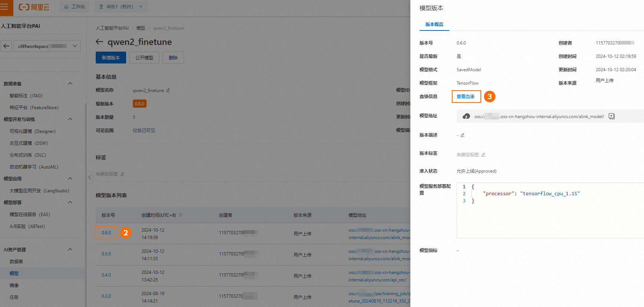Image resolution: width=644 pixels, height=307 pixels.
Task: Click the 0.6.0 latest version badge
Action: (x=139, y=104)
